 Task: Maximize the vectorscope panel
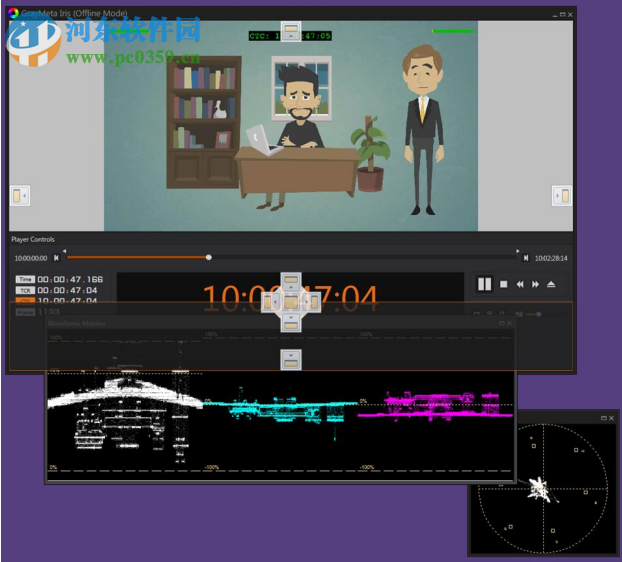(x=603, y=418)
